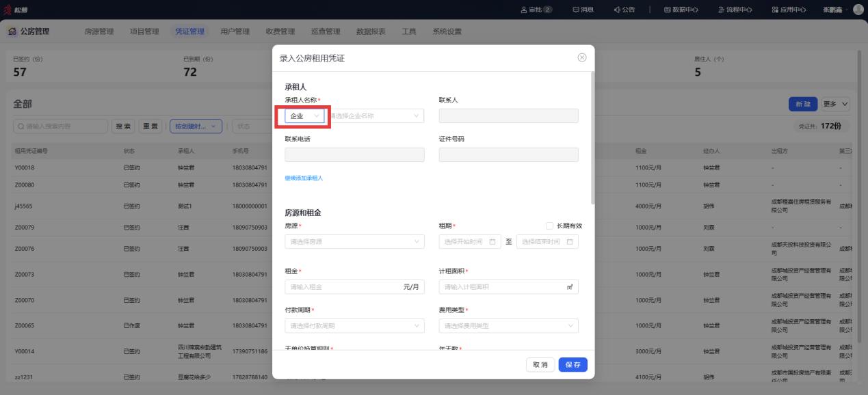
Task: Close the 录入公房租用凭证 dialog with X icon
Action: click(x=582, y=57)
